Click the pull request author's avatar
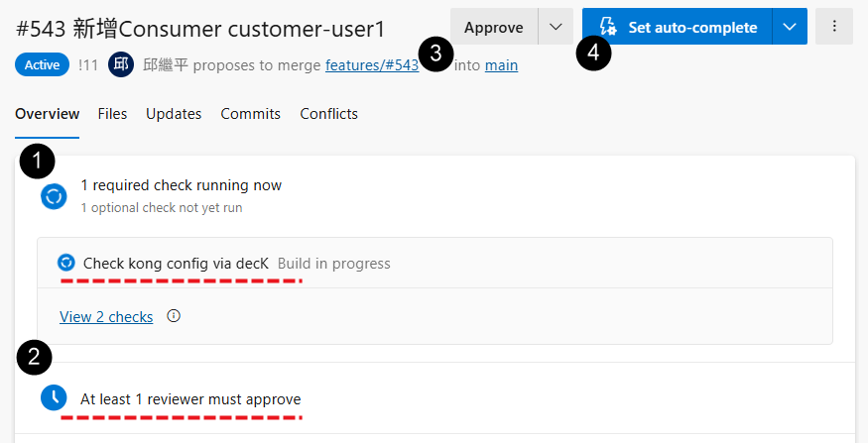 [121, 65]
